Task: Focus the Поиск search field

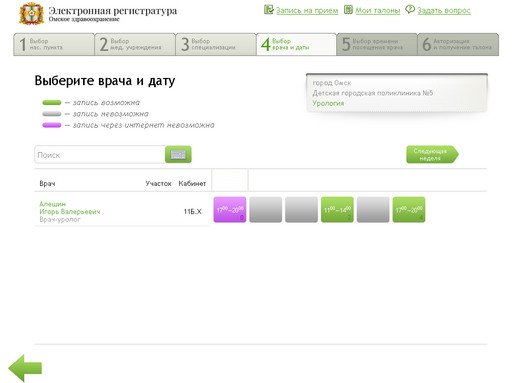Action: coord(100,155)
